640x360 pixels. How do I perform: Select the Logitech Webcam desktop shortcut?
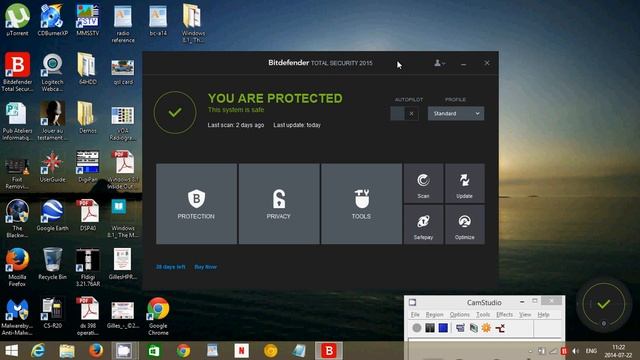(52, 71)
